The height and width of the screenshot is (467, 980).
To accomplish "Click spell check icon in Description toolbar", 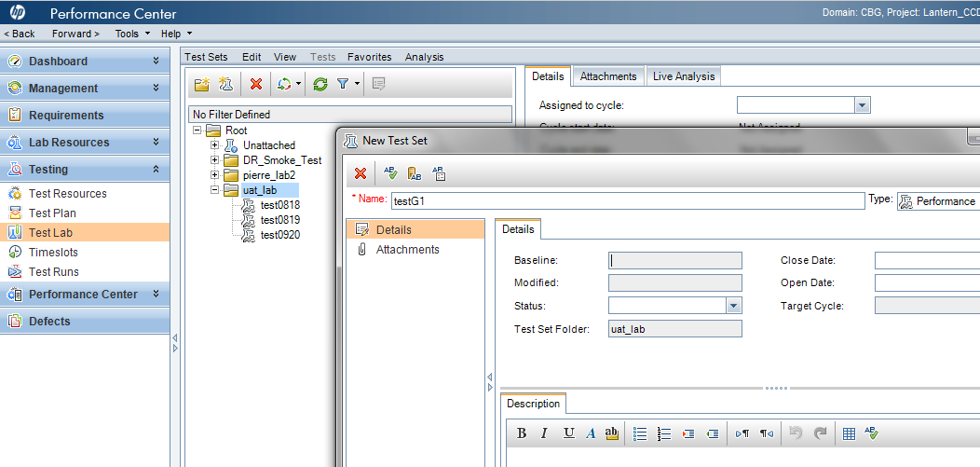I will (x=872, y=433).
